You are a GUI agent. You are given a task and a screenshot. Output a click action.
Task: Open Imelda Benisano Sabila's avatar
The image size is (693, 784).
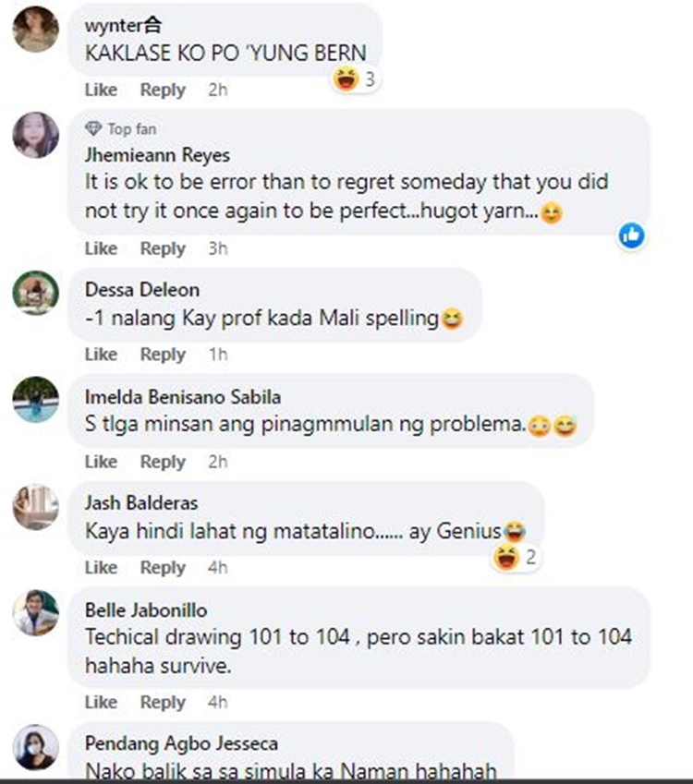coord(35,400)
